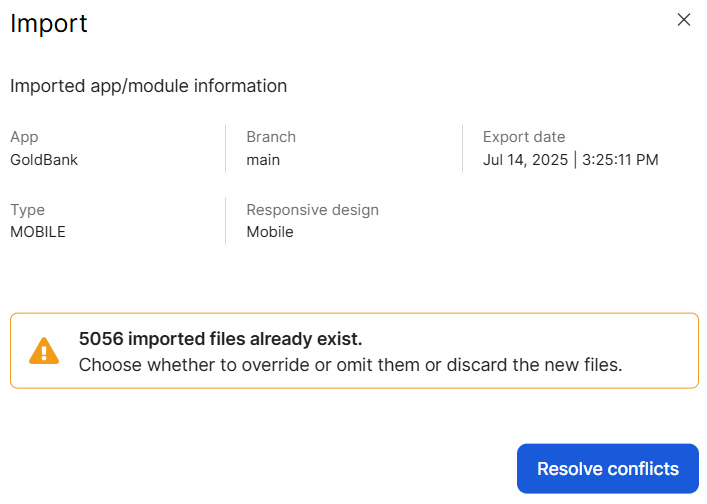Screen dimensions: 707x504
Task: Click the Import dialog title
Action: (49, 24)
